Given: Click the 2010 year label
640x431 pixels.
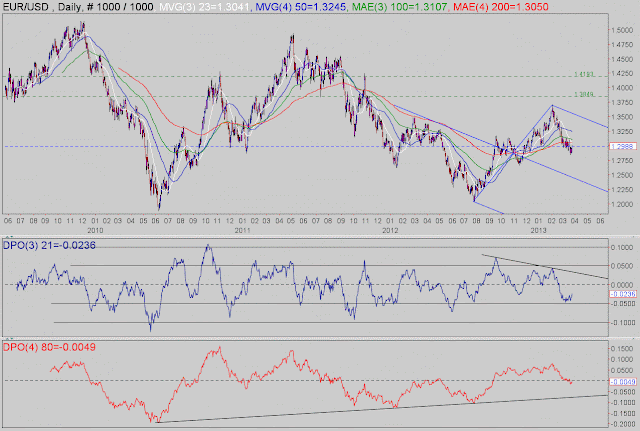Looking at the screenshot, I should (95, 231).
